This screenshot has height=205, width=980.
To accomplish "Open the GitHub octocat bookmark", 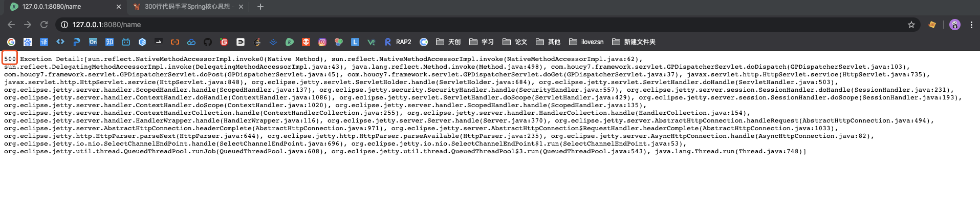I will tap(208, 42).
